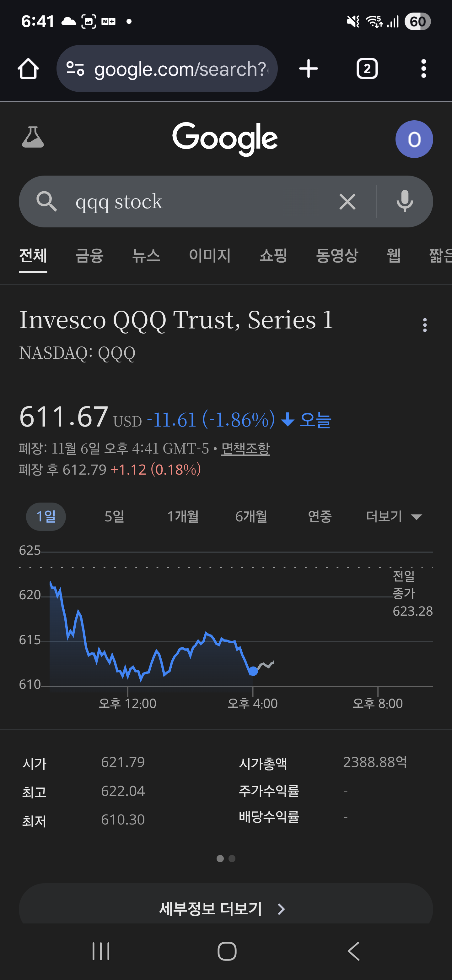Screen dimensions: 452x980
Task: Open the 면책조항 disclaimer link
Action: pos(245,449)
